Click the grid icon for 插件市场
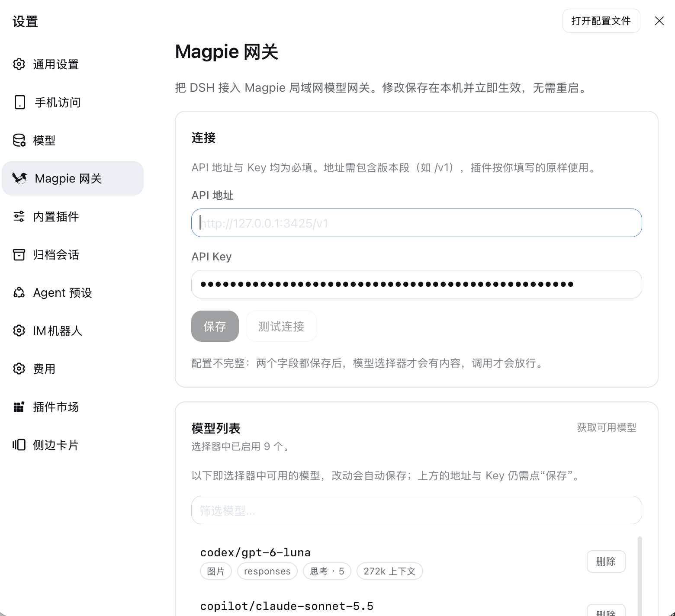 coord(19,407)
